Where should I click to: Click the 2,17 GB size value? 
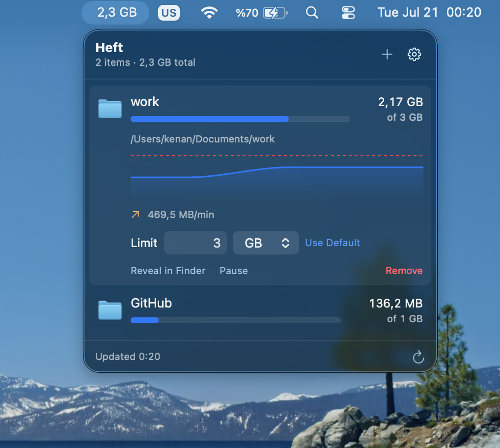tap(400, 102)
